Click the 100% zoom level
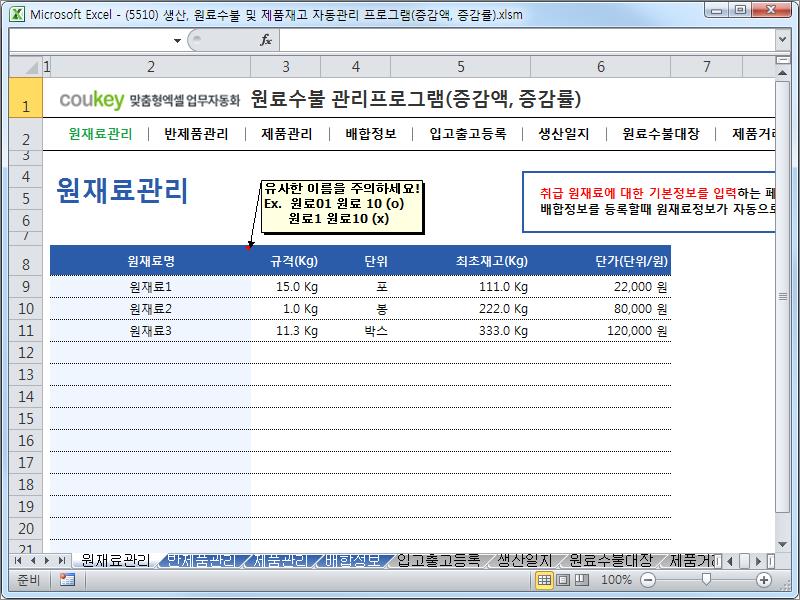Screen dimensions: 800x600 coord(616,580)
